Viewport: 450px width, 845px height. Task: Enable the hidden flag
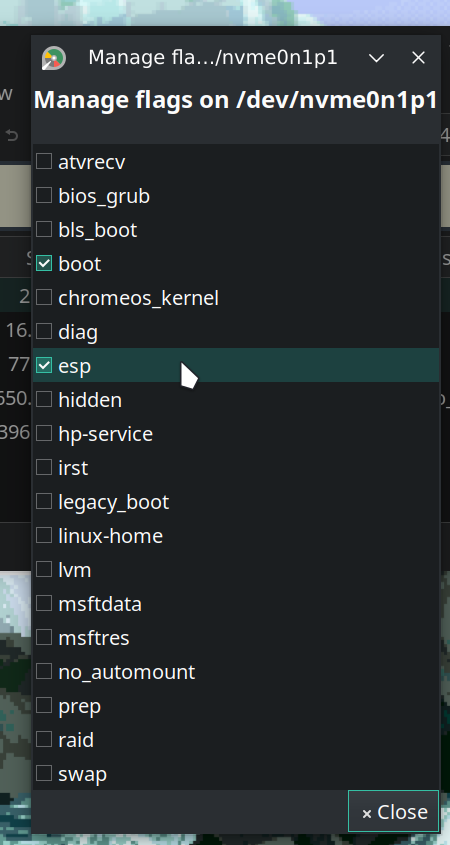(x=44, y=399)
